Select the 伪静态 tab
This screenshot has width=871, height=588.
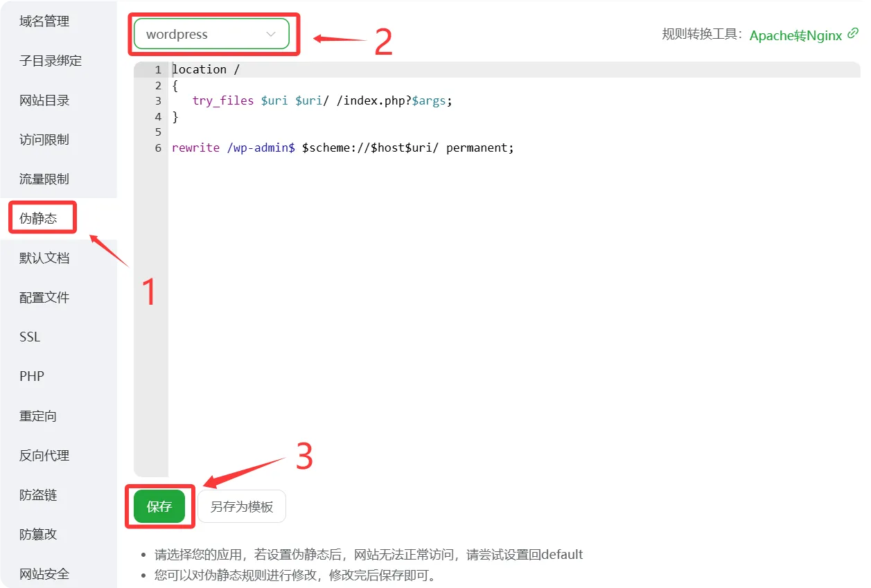point(39,219)
